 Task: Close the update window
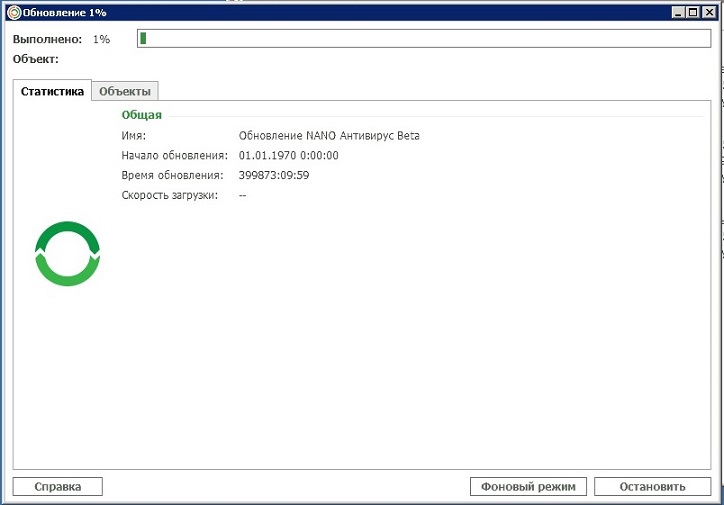click(x=707, y=11)
